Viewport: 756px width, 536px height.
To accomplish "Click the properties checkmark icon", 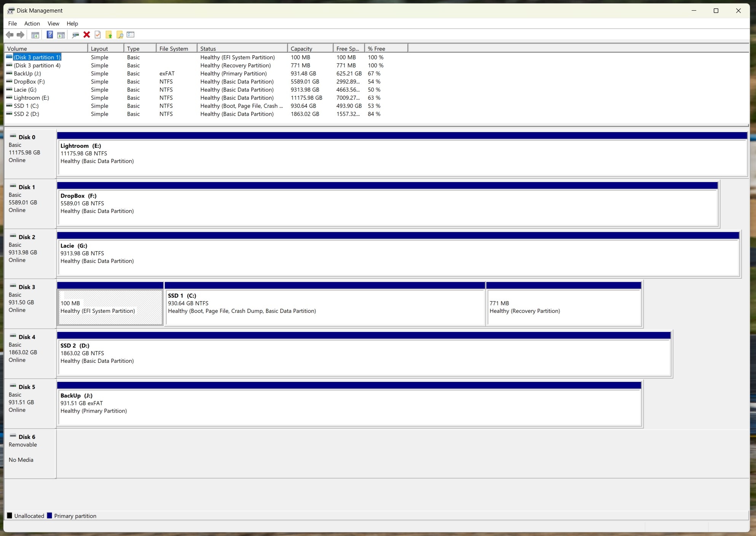I will click(x=98, y=35).
